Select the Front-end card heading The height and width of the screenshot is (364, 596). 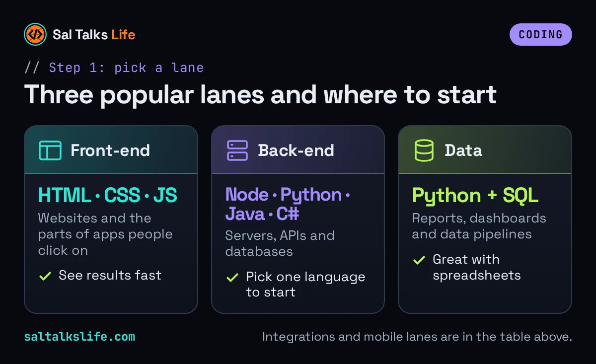click(x=110, y=150)
